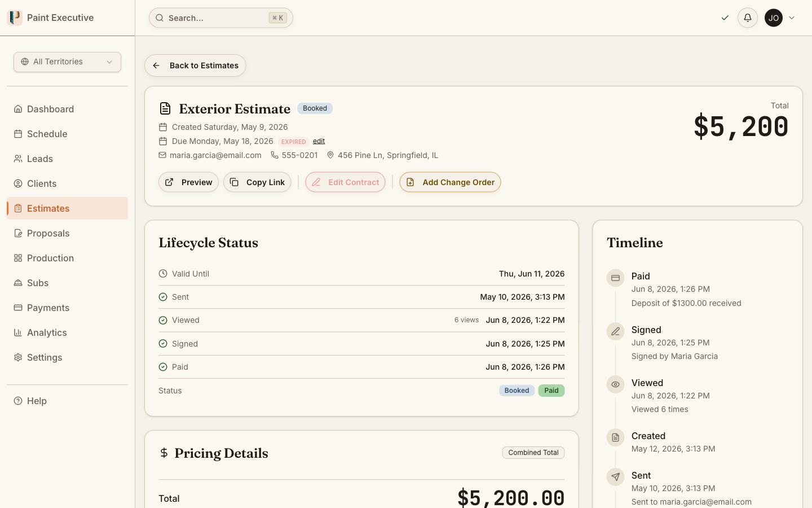Screen dimensions: 812x508
Task: Open Settings in sidebar
Action: click(67, 357)
